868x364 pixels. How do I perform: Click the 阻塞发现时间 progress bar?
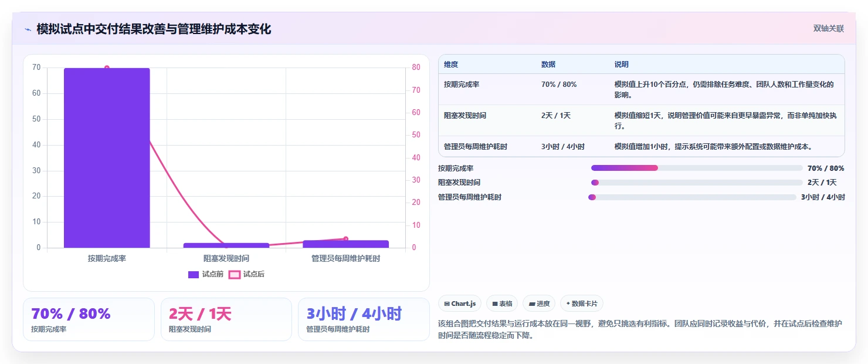click(697, 183)
